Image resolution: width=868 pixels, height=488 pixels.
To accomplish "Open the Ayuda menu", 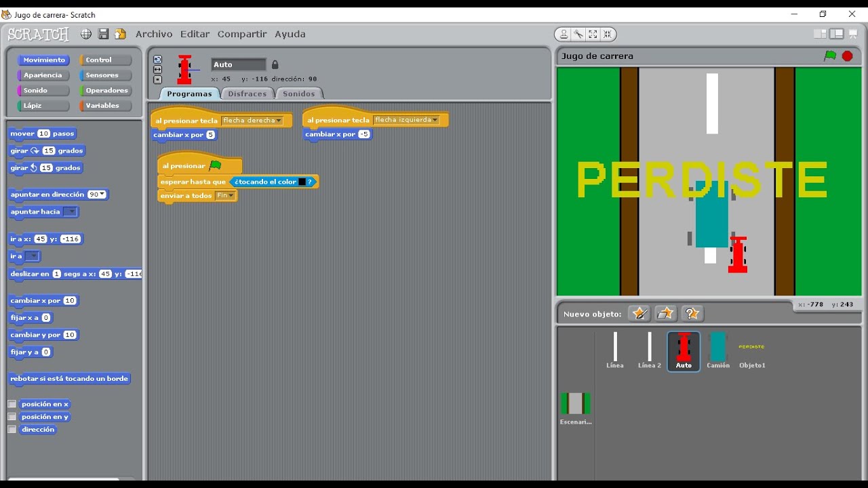I will (290, 34).
